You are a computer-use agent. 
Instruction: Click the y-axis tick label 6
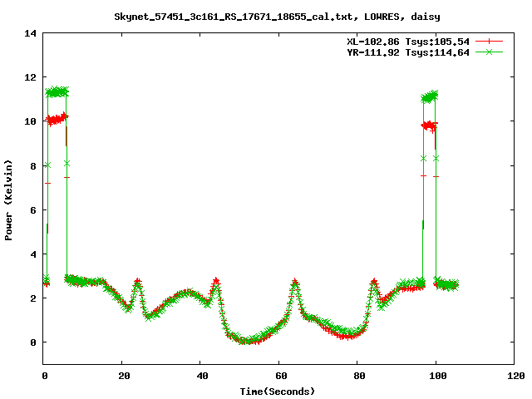coord(33,210)
